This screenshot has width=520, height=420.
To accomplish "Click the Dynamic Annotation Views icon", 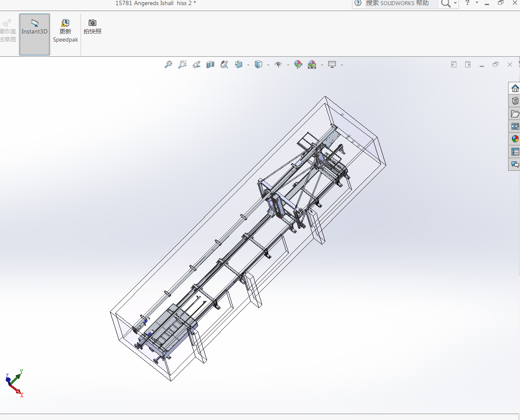I will [x=224, y=64].
